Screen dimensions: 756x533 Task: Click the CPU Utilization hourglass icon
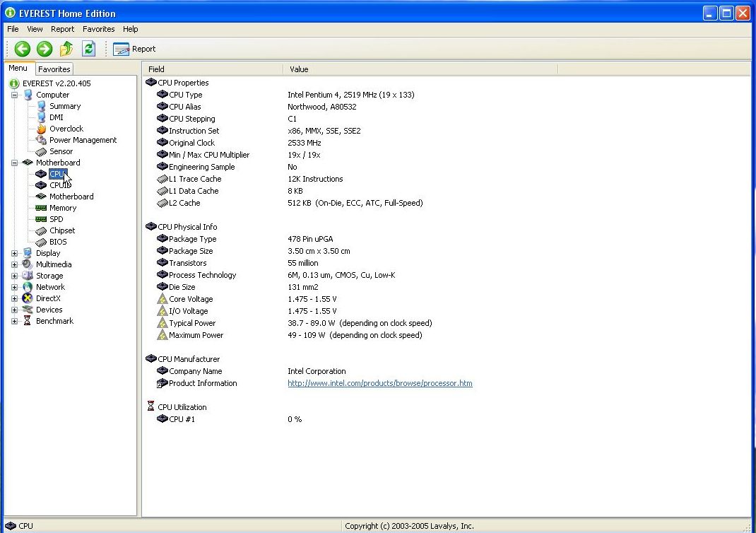151,406
